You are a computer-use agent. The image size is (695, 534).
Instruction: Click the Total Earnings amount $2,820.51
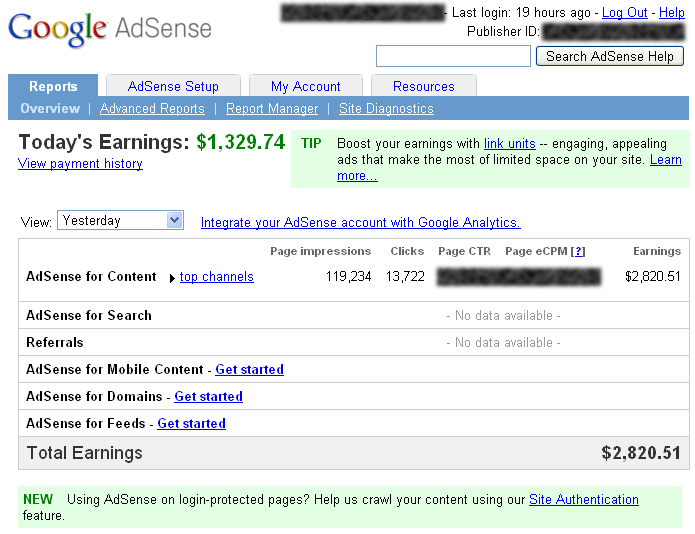tap(641, 453)
